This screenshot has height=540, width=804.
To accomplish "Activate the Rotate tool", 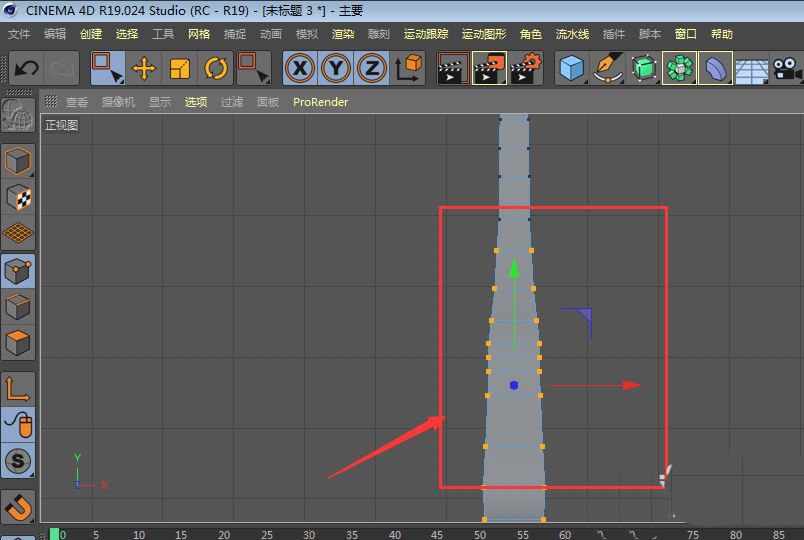I will pos(215,68).
